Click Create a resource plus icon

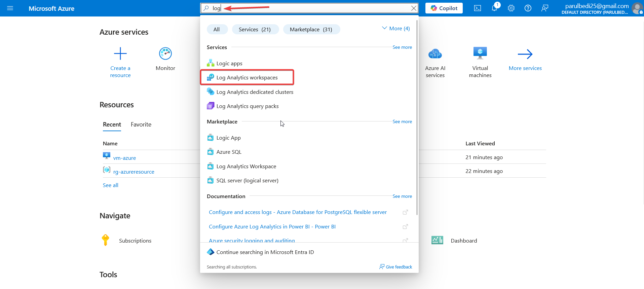click(120, 53)
